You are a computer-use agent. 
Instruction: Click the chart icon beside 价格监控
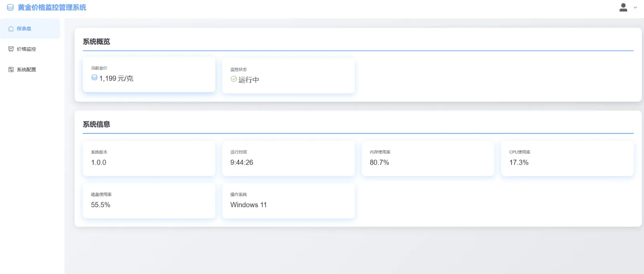coord(11,49)
